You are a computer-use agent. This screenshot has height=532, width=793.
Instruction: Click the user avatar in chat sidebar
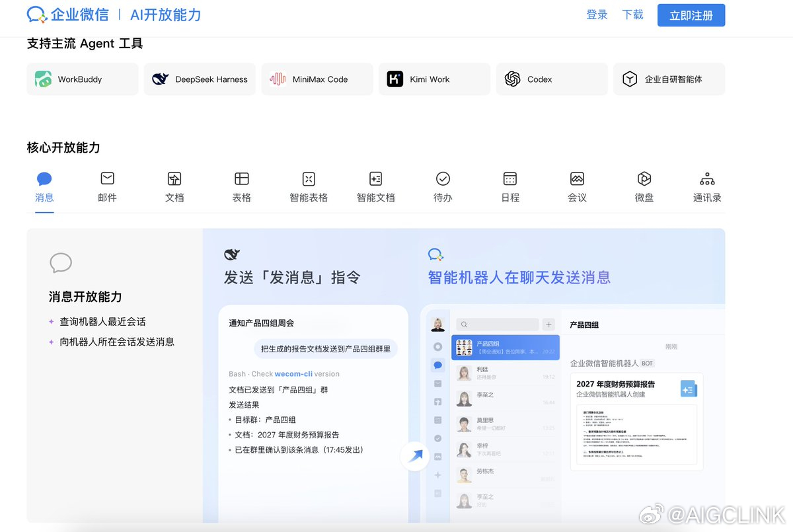point(437,324)
